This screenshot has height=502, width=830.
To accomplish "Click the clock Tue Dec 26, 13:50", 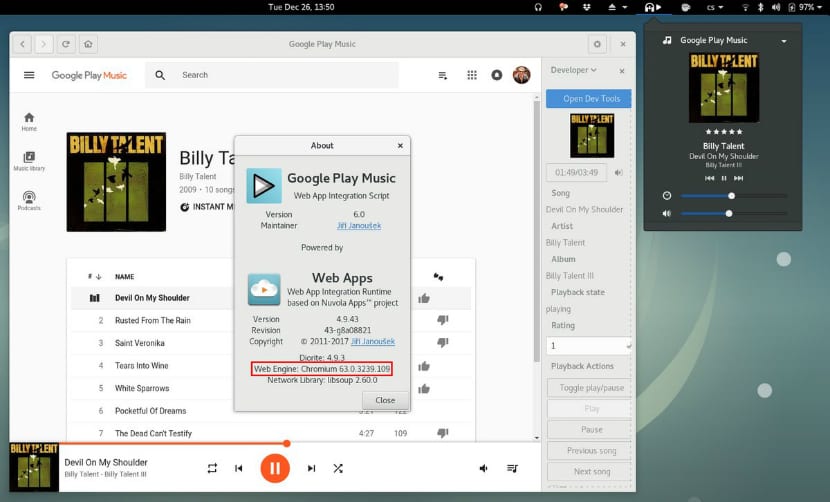I will (301, 7).
